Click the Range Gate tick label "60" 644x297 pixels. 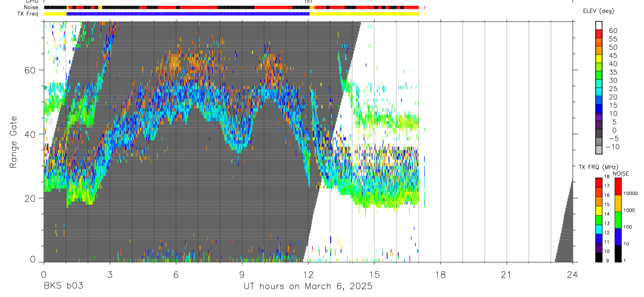pos(30,70)
